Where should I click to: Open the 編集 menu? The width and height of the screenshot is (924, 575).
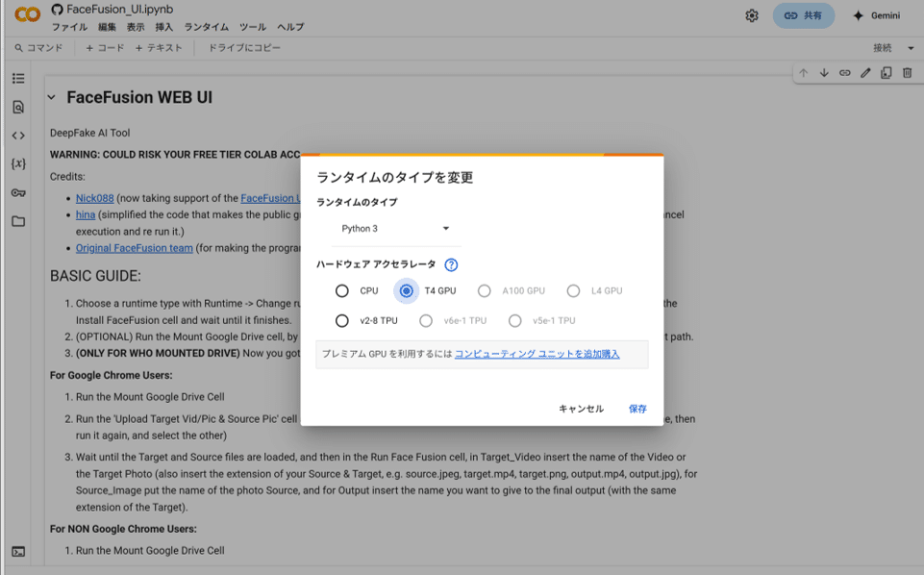click(x=108, y=27)
